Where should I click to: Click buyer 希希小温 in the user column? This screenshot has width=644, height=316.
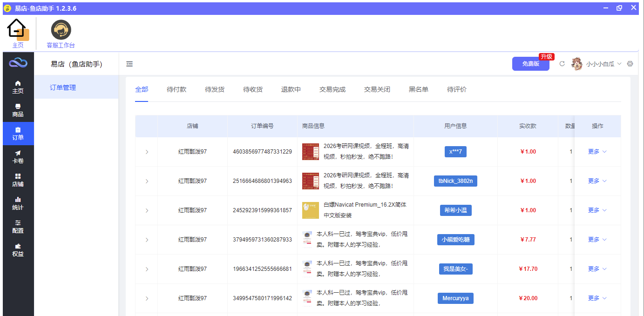coord(455,210)
